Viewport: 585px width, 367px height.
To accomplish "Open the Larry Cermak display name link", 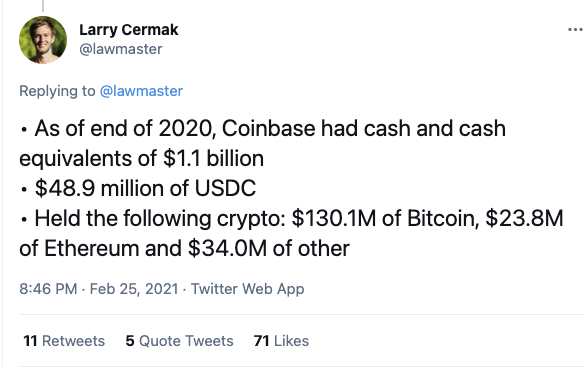I will (x=129, y=30).
